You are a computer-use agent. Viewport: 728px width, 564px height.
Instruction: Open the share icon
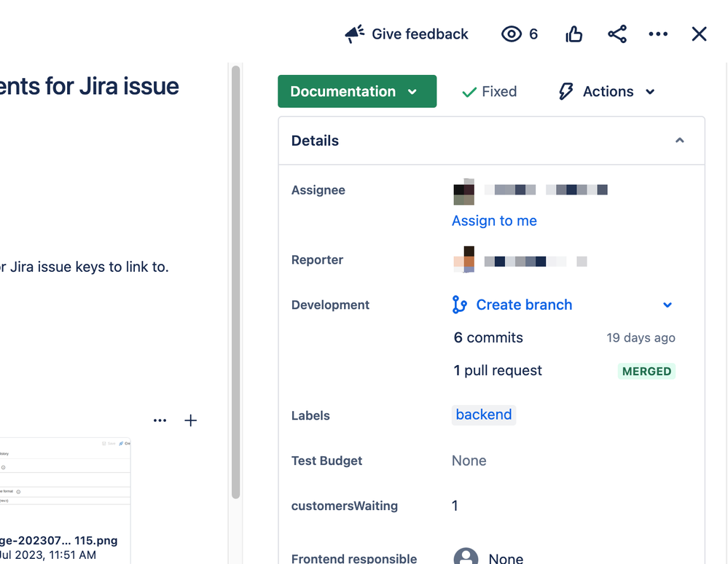[617, 34]
